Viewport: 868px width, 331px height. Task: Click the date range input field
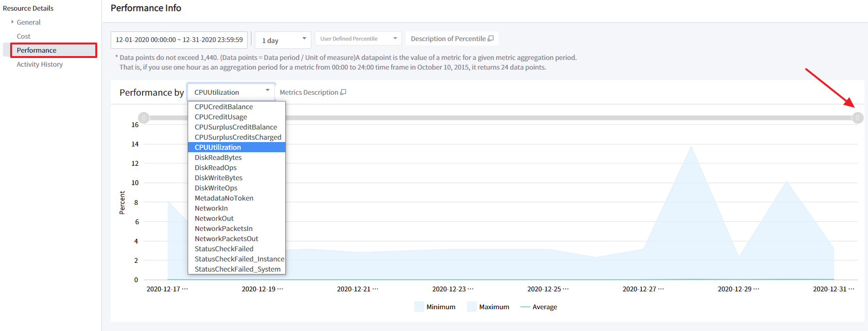[x=179, y=40]
